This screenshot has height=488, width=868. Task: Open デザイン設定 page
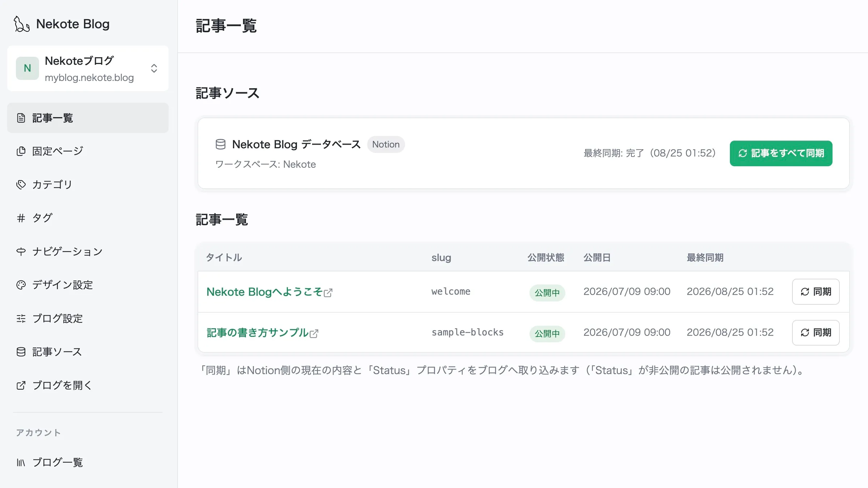[x=88, y=285]
